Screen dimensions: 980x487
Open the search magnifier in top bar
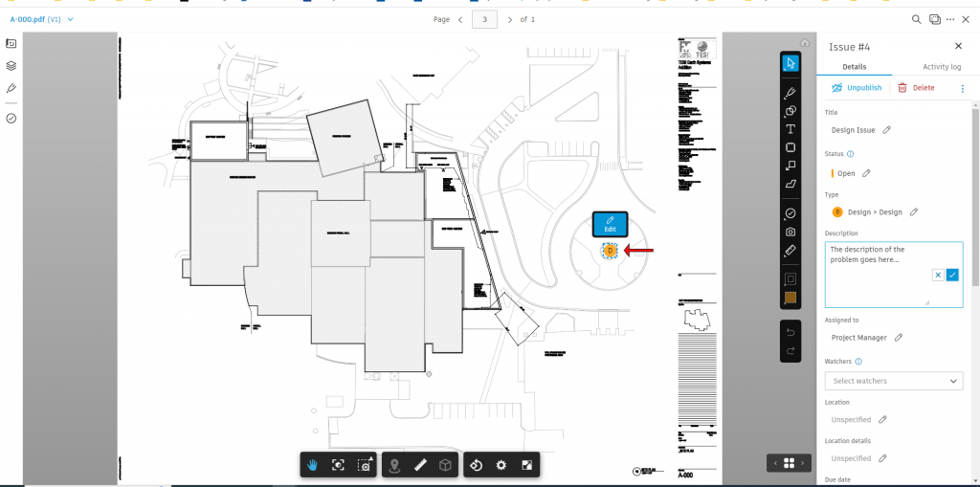click(x=916, y=19)
